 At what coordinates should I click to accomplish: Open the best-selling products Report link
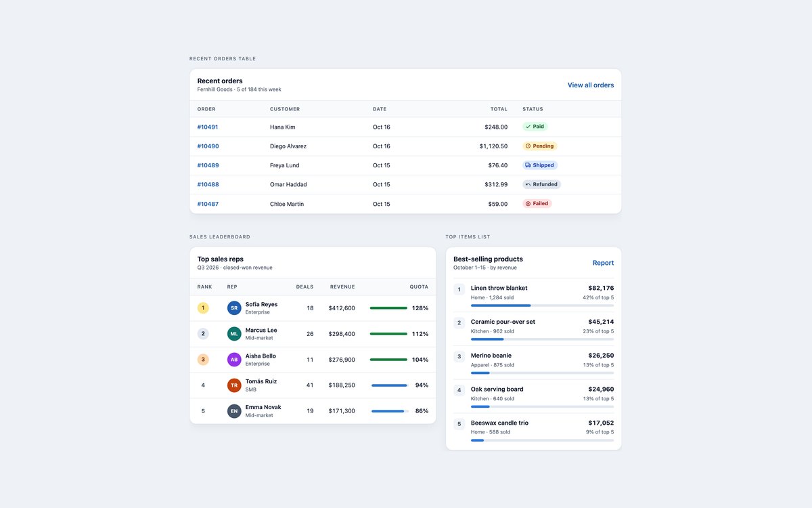point(604,263)
